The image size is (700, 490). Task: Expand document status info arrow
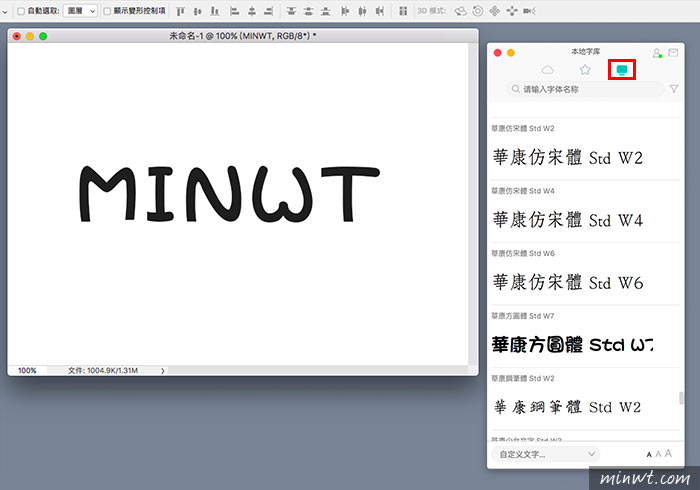point(162,371)
